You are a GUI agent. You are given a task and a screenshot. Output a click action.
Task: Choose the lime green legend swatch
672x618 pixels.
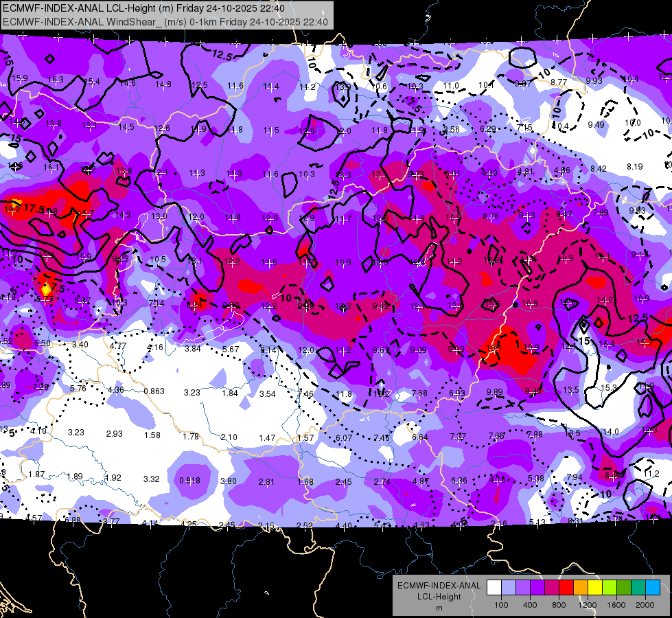pyautogui.click(x=610, y=587)
